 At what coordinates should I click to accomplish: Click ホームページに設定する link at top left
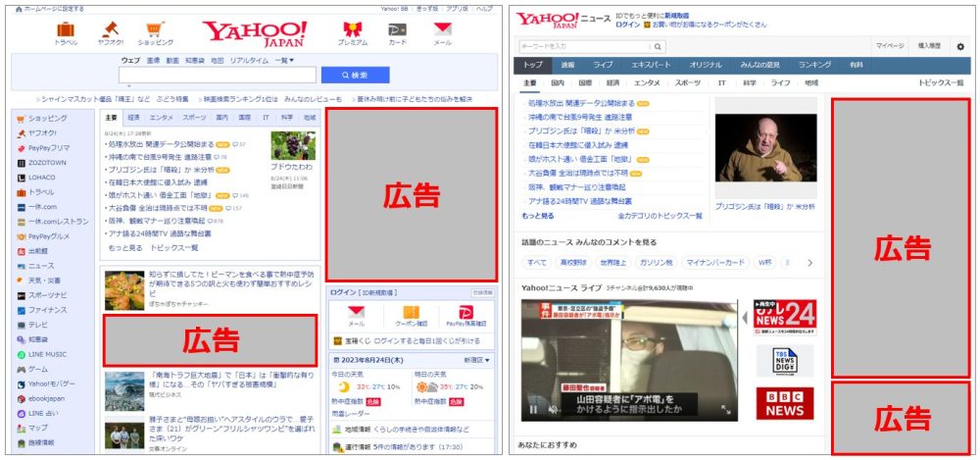coord(49,9)
